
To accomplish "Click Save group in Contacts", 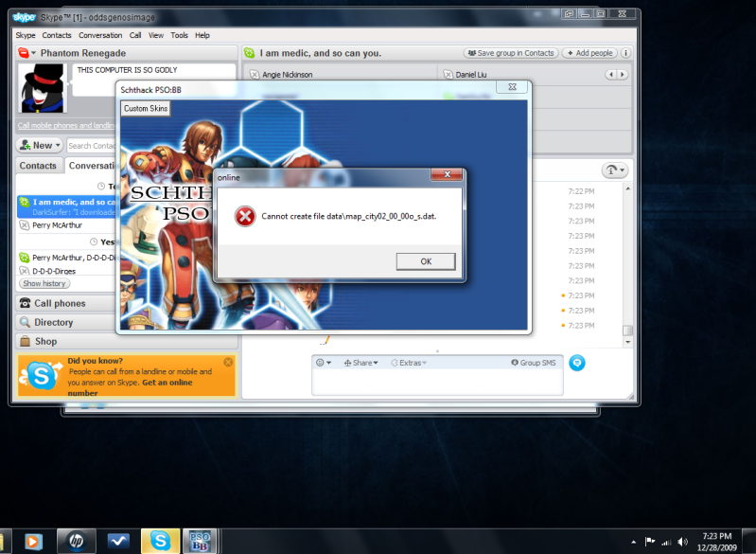I will [x=510, y=53].
